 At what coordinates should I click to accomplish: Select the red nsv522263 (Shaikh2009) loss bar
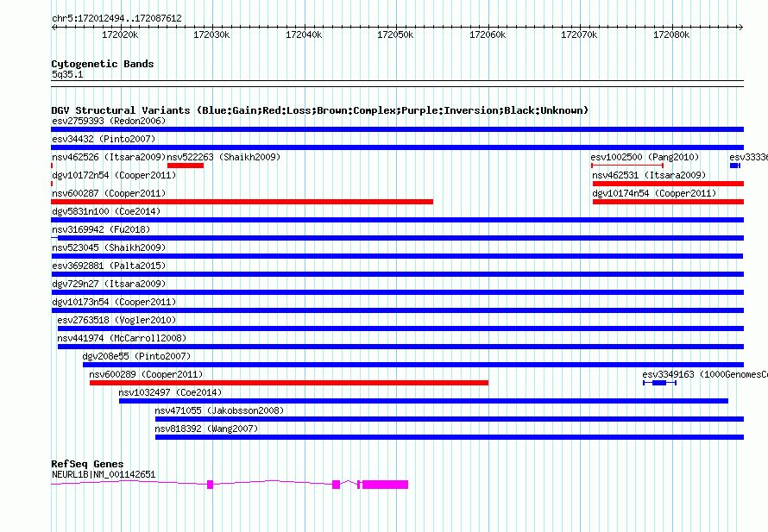tap(185, 166)
